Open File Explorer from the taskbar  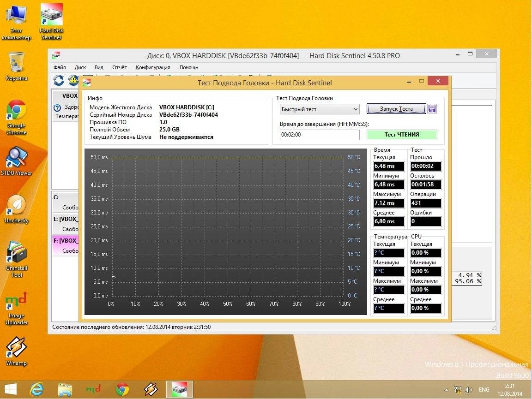pos(65,389)
